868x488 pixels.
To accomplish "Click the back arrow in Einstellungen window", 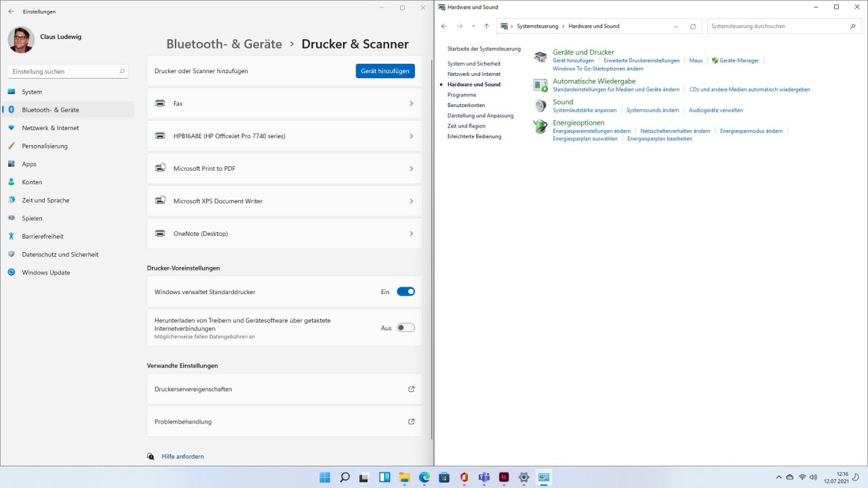I will pos(11,12).
